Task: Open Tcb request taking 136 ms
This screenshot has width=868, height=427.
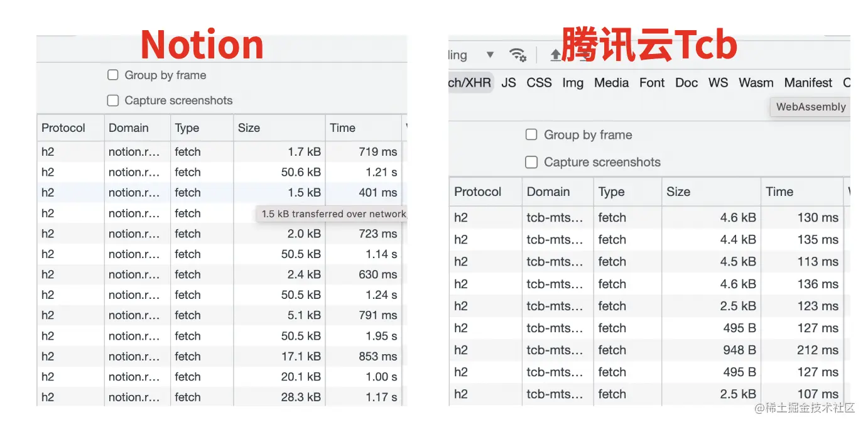Action: coord(649,284)
